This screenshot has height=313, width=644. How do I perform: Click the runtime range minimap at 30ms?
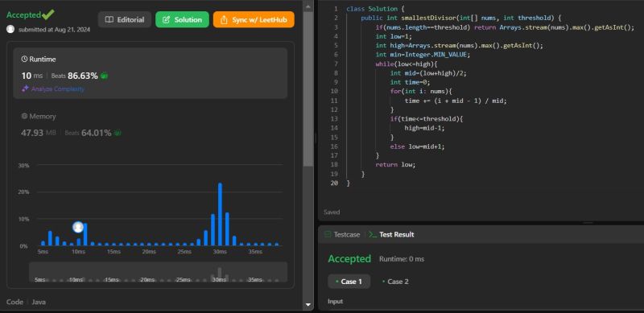coord(220,274)
